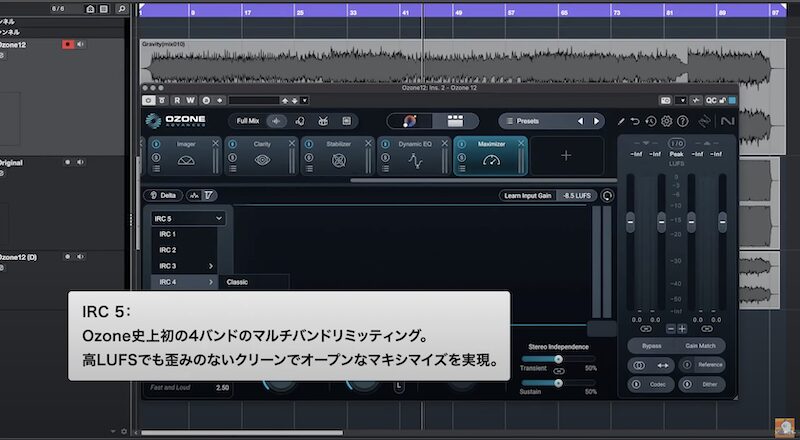Open the Maximizer module preset list icon
The width and height of the screenshot is (800, 440).
[462, 168]
